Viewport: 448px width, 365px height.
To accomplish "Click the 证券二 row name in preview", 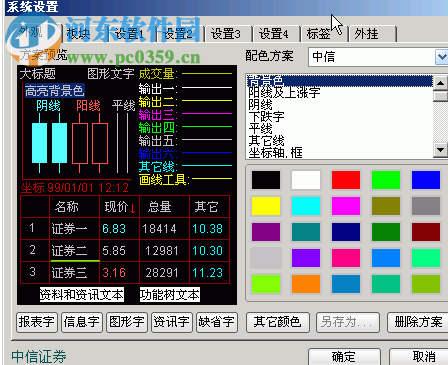I will pyautogui.click(x=69, y=251).
